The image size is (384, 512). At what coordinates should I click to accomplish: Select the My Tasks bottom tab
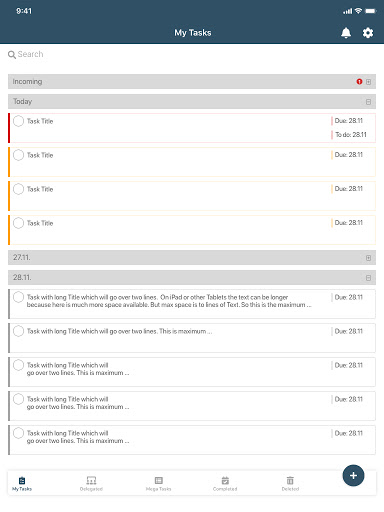(22, 484)
